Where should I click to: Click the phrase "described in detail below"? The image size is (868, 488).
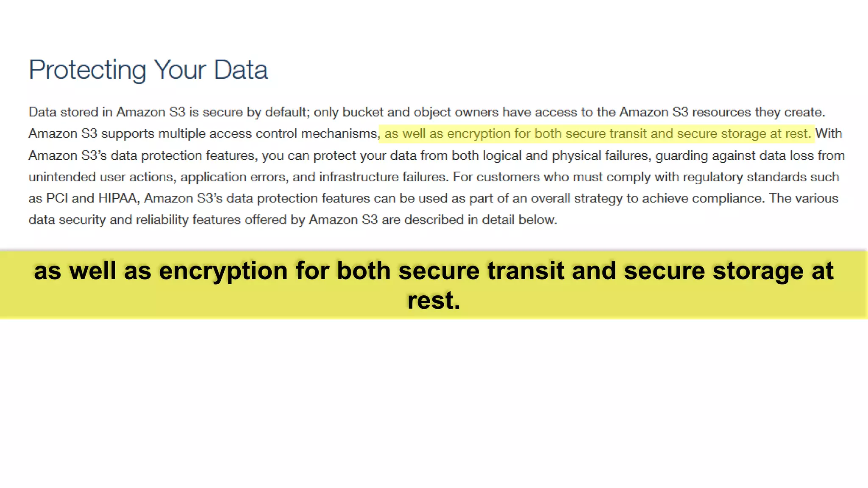480,220
